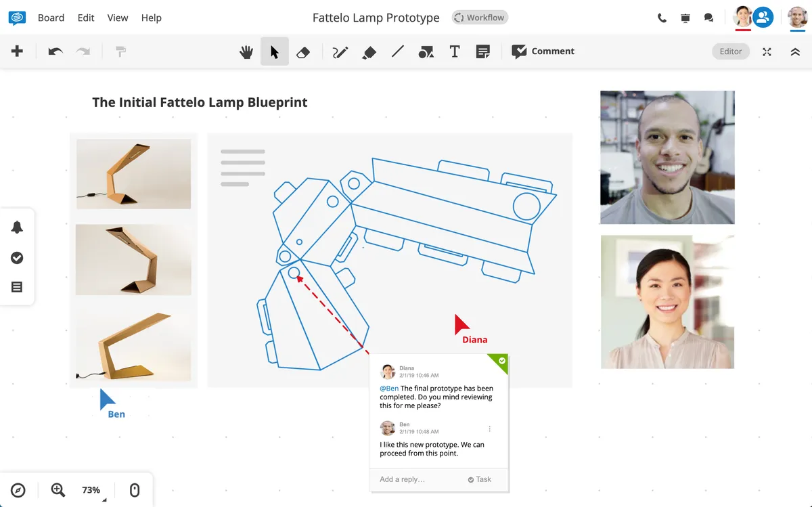Click the app logo icon
The height and width of the screenshot is (507, 812).
tap(17, 18)
